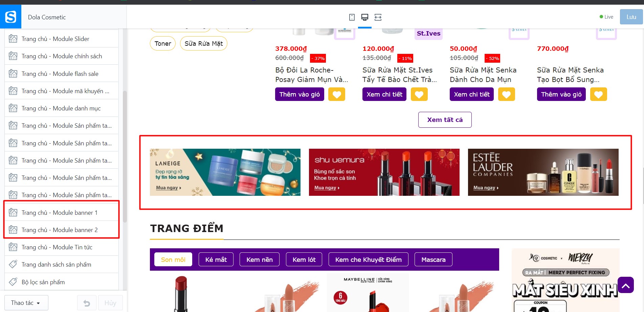The width and height of the screenshot is (644, 312).
Task: Select the Toner category chip
Action: click(163, 43)
